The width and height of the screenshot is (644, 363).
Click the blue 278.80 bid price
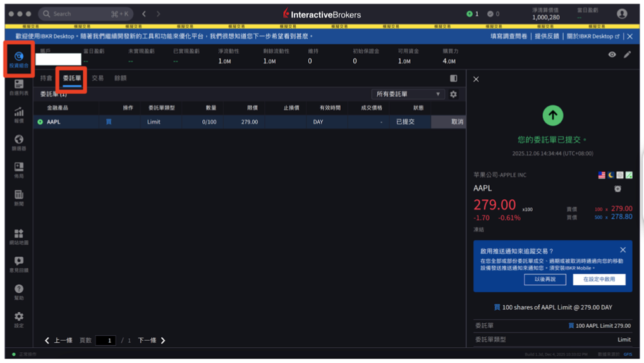pos(621,217)
